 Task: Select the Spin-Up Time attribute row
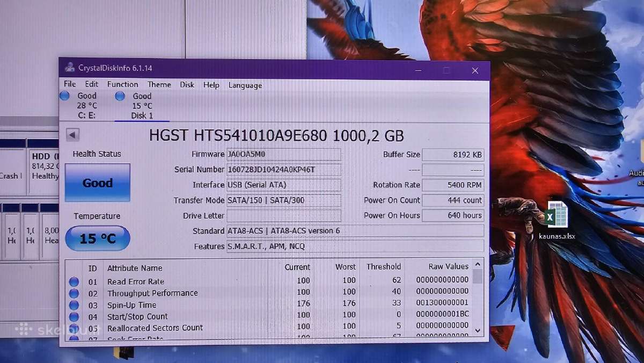point(269,304)
